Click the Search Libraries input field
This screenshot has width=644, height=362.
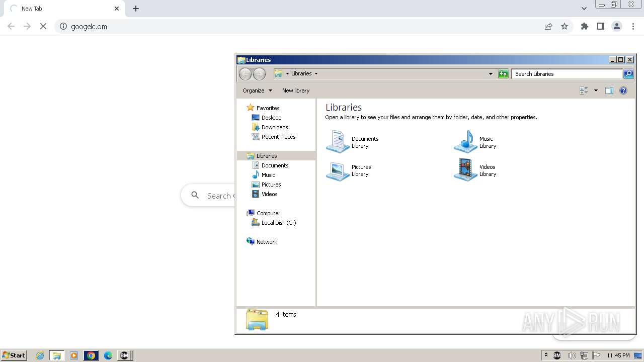(567, 74)
